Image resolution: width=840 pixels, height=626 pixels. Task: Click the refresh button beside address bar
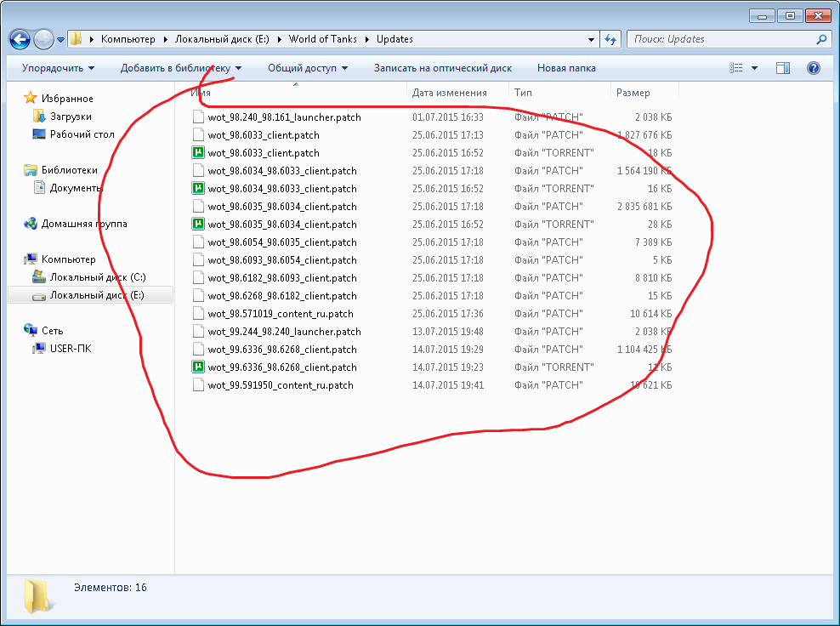click(x=610, y=39)
